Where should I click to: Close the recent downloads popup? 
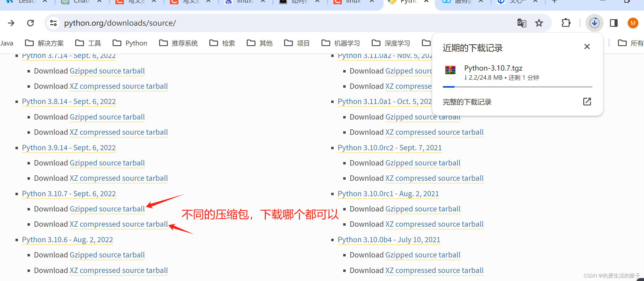click(x=587, y=47)
